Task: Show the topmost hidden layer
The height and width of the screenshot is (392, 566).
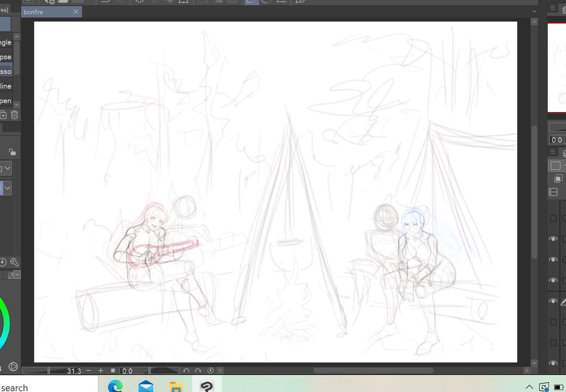Action: coord(553,218)
